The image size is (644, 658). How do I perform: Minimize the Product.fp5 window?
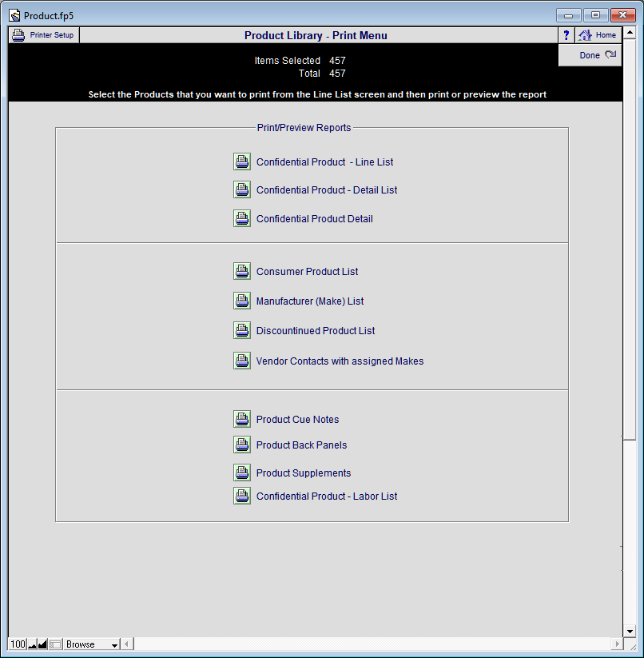(569, 15)
